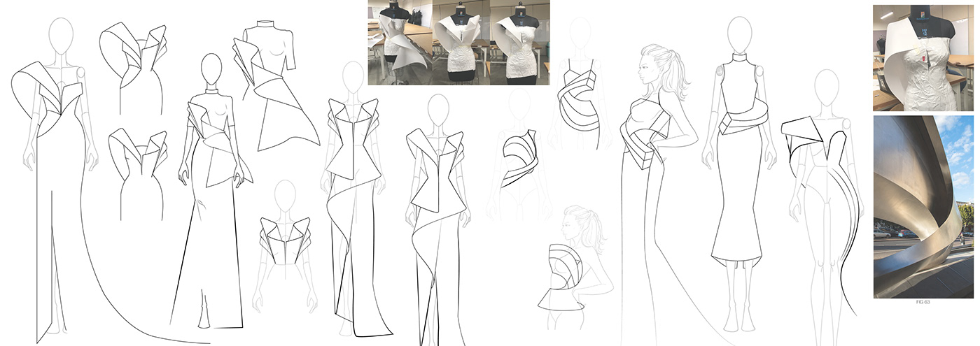Screen dimensions: 980x346
Task: Click the steel ribbon sculpture photo
Action: (923, 207)
